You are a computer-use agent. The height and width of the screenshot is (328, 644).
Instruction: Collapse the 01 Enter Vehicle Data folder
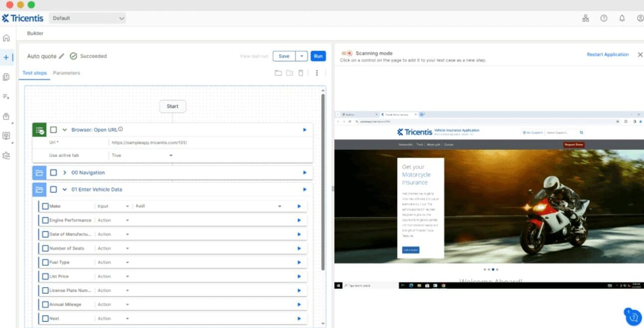(65, 190)
